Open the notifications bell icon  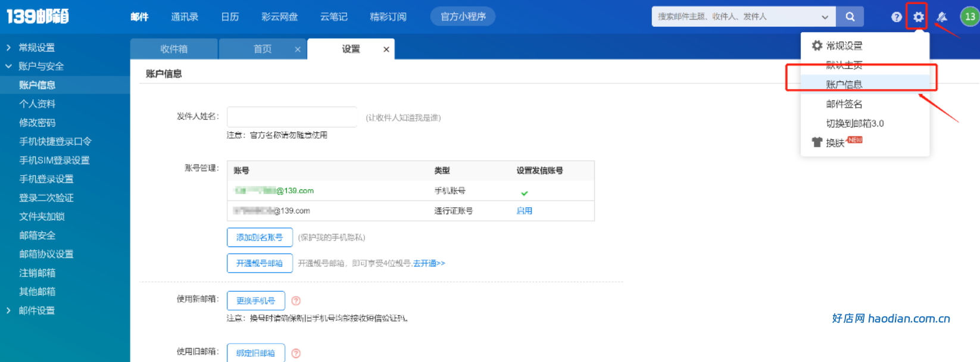click(941, 17)
